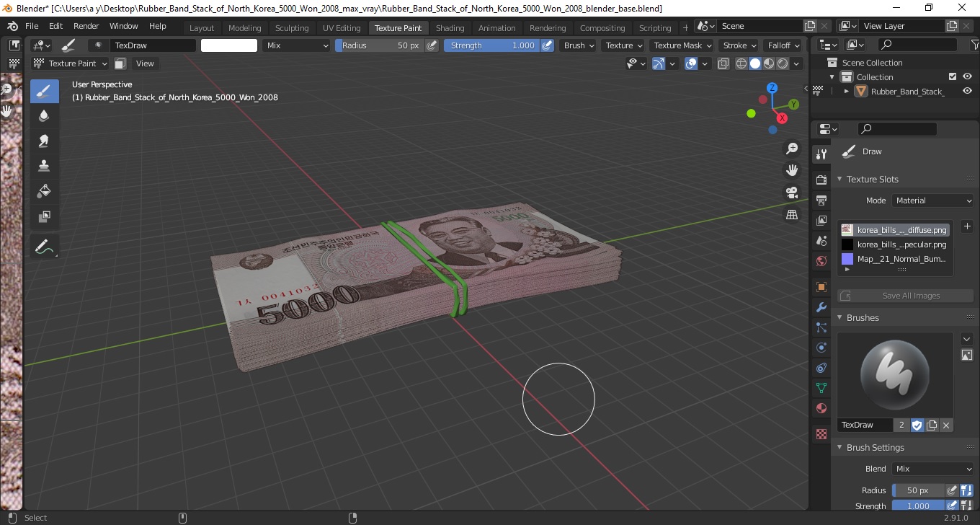Expand Rubber_Band_Stack object in outliner
980x525 pixels.
[x=846, y=92]
